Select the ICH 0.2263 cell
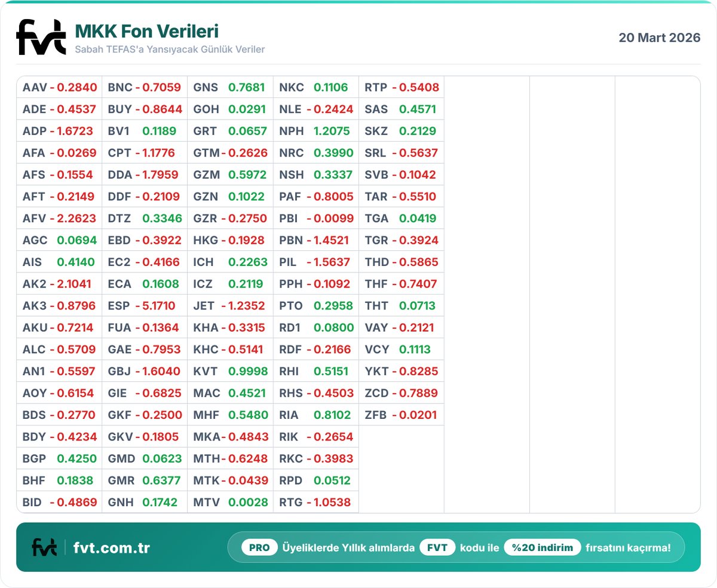Viewport: 717px width, 588px height. click(231, 262)
